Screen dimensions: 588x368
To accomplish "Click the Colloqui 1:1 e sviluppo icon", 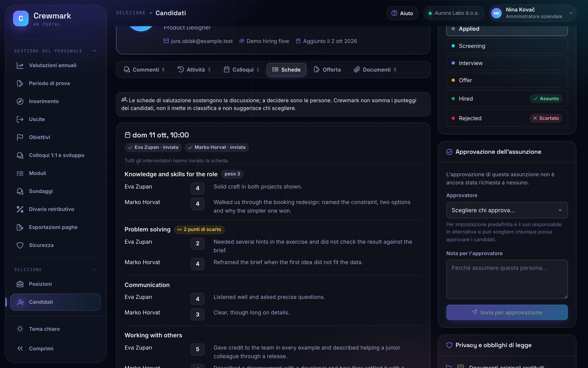I will pos(20,155).
